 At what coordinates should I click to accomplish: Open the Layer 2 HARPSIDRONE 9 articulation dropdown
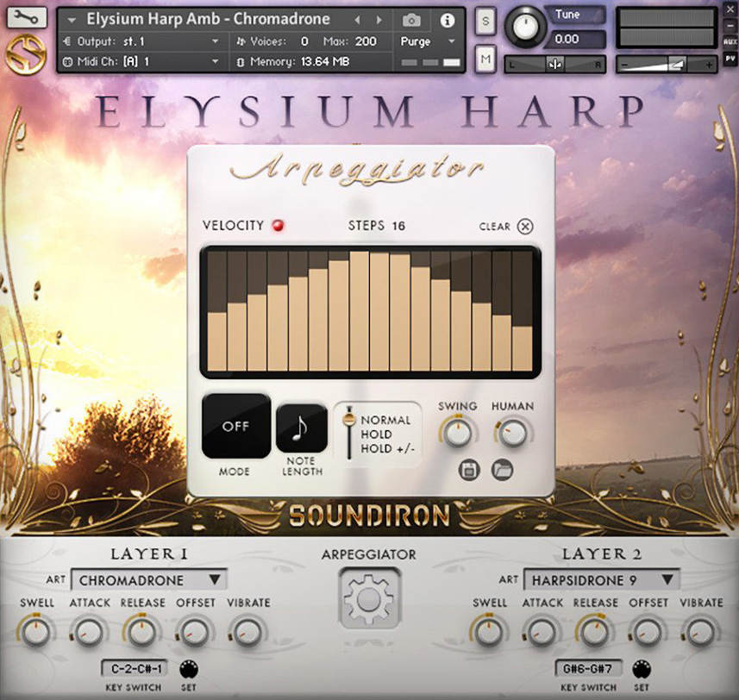(x=601, y=580)
